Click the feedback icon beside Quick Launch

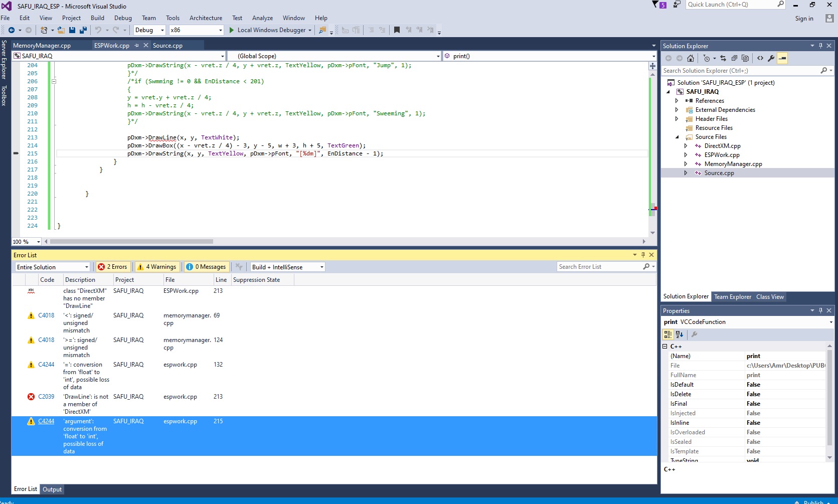point(677,5)
